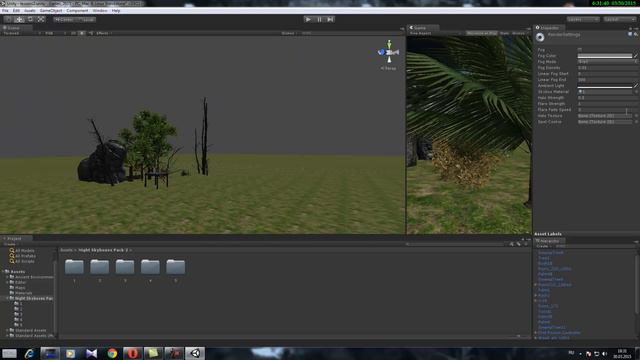The image size is (640, 360).
Task: Open Google Chrome from the taskbar
Action: point(112,353)
